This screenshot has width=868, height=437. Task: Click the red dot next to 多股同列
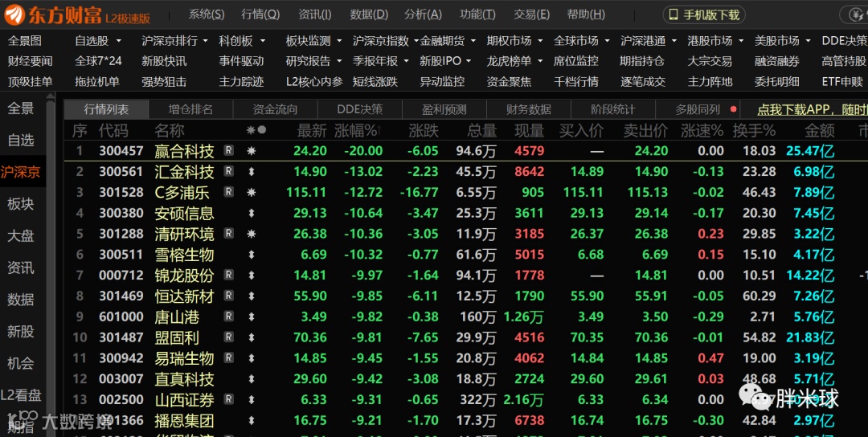coord(734,109)
